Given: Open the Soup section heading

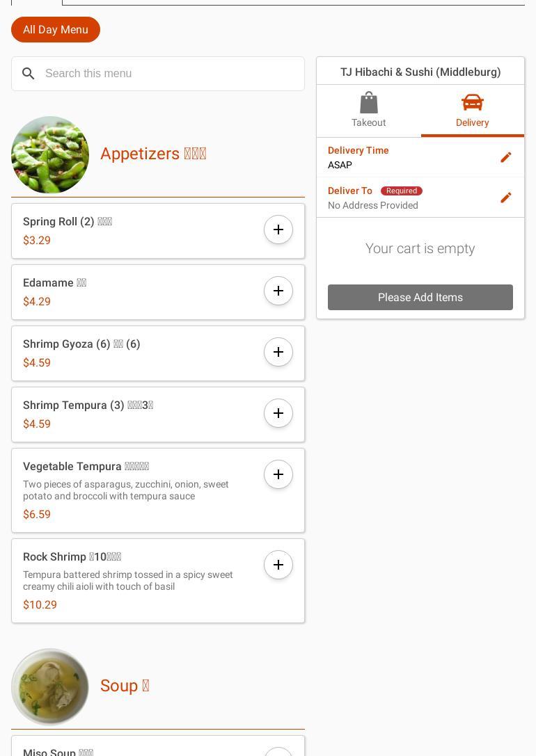Looking at the screenshot, I should pyautogui.click(x=125, y=686).
